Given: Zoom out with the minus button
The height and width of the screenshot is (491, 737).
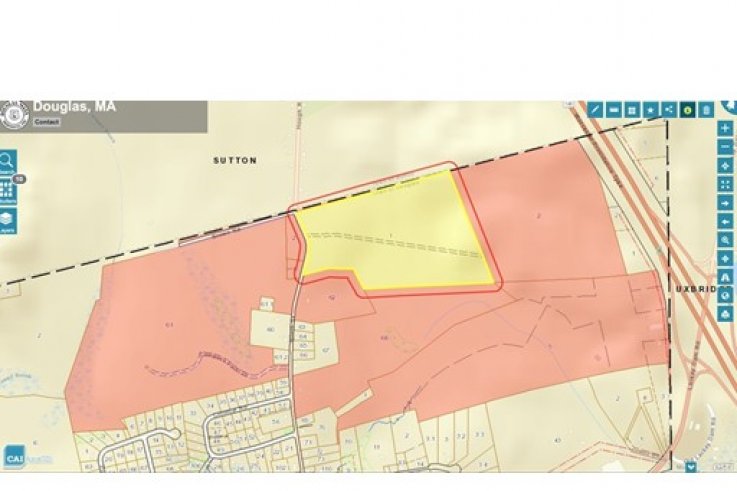Looking at the screenshot, I should click(725, 146).
